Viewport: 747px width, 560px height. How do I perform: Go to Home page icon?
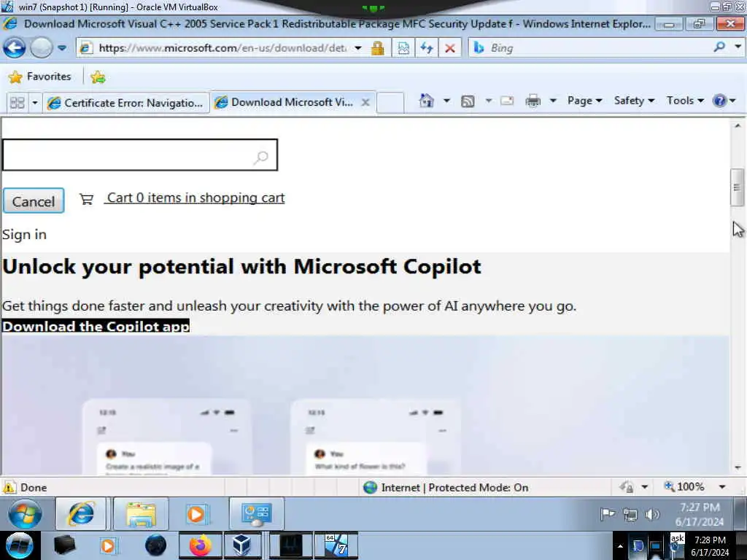coord(426,101)
